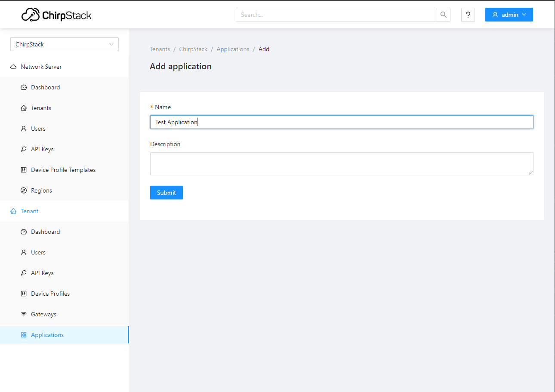Viewport: 555px width, 392px height.
Task: Click the Regions compass icon
Action: pyautogui.click(x=24, y=190)
